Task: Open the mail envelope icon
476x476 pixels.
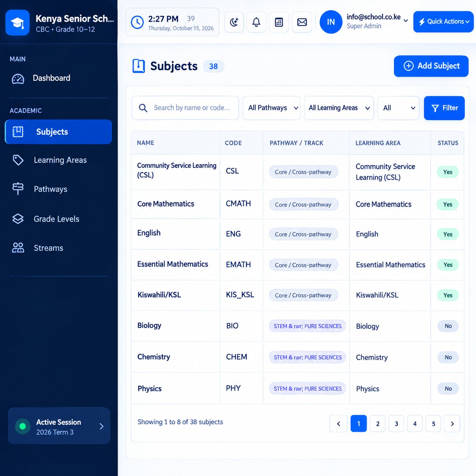Action: click(x=302, y=22)
